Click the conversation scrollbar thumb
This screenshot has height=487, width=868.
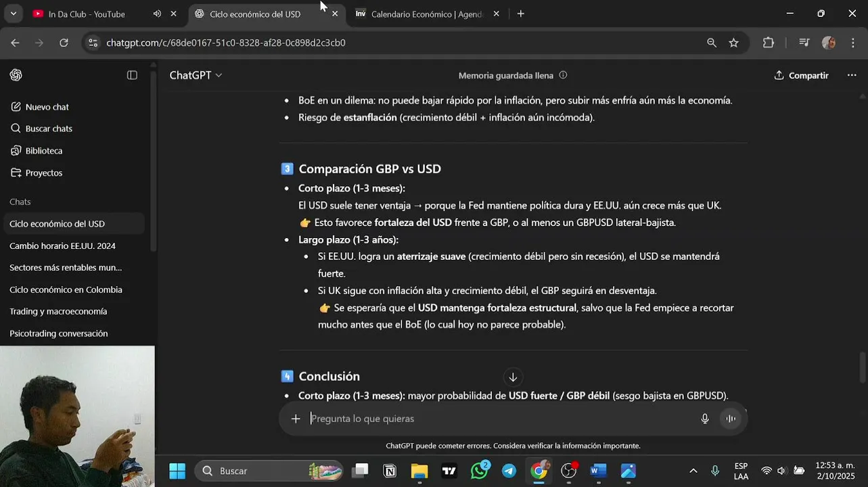tap(863, 367)
